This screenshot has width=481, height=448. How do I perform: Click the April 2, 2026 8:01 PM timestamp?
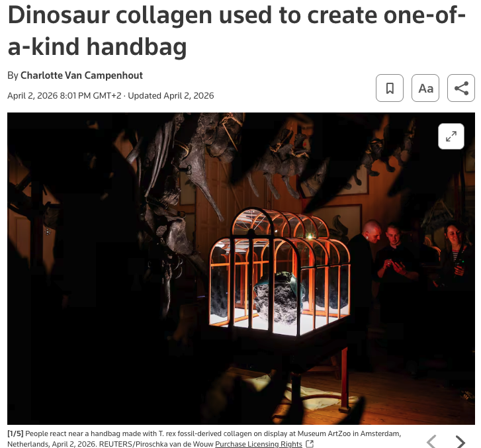coord(64,96)
